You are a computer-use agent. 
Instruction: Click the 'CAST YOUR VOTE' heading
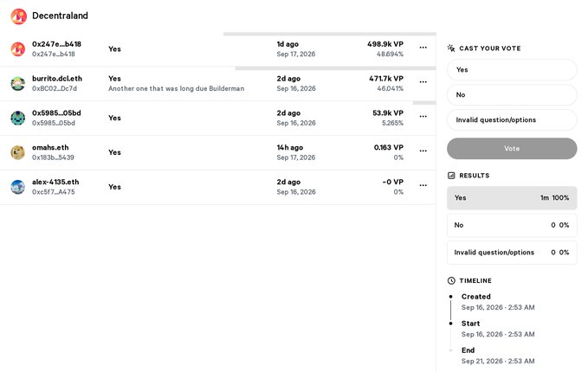[x=490, y=48]
